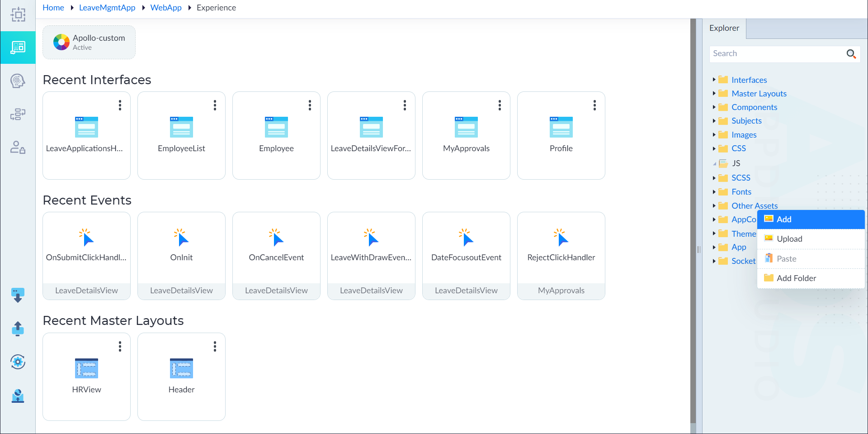Expand the CSS folder arrow
This screenshot has height=434, width=868.
(714, 148)
